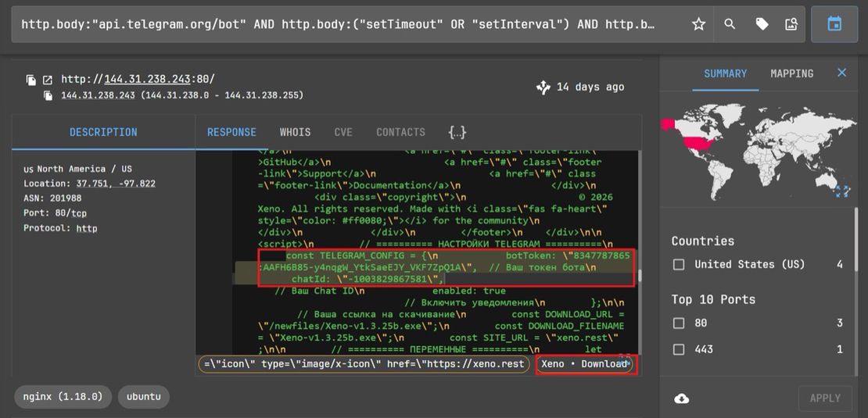Open the DESCRIPTION tab
This screenshot has height=418, width=868.
pos(103,132)
